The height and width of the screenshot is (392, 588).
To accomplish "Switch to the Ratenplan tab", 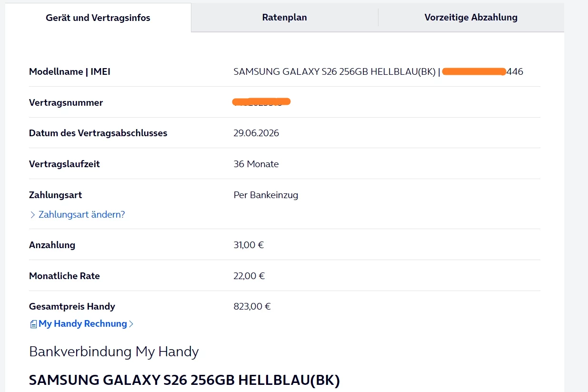I will [284, 18].
